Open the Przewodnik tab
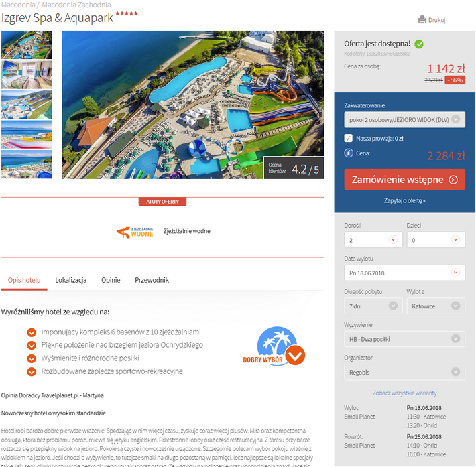 coord(152,280)
